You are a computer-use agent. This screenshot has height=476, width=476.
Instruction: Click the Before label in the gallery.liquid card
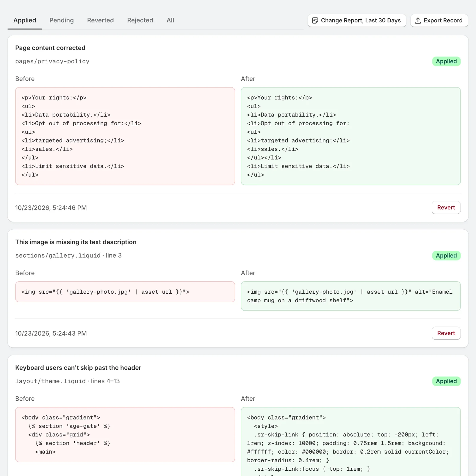(x=25, y=273)
